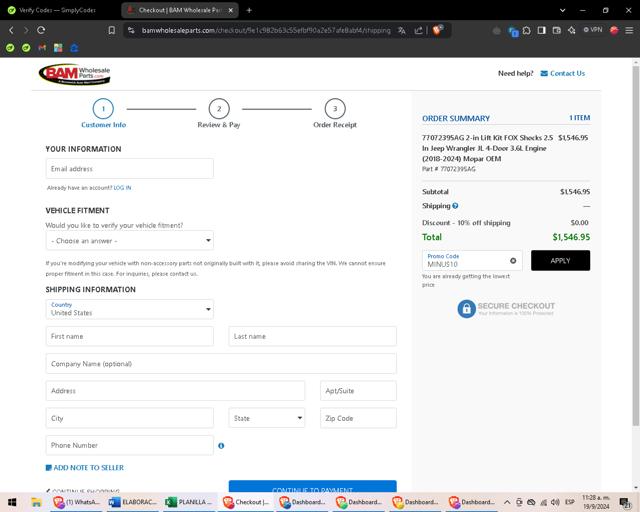Toggle the VPN button
The height and width of the screenshot is (512, 640).
(593, 30)
